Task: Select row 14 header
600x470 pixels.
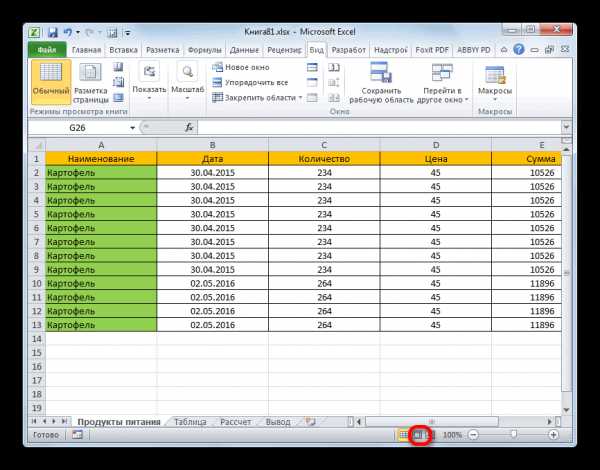Action: coord(37,339)
